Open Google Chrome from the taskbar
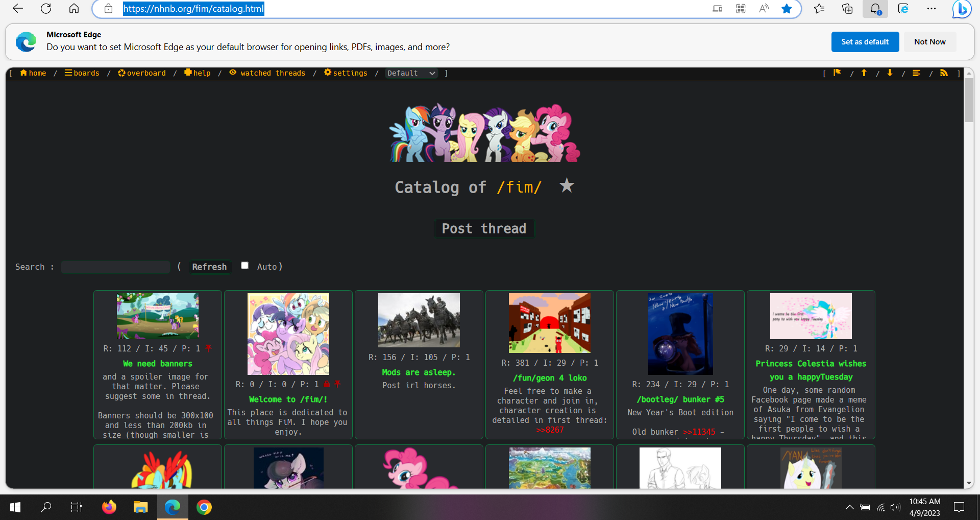The image size is (980, 520). pos(204,507)
